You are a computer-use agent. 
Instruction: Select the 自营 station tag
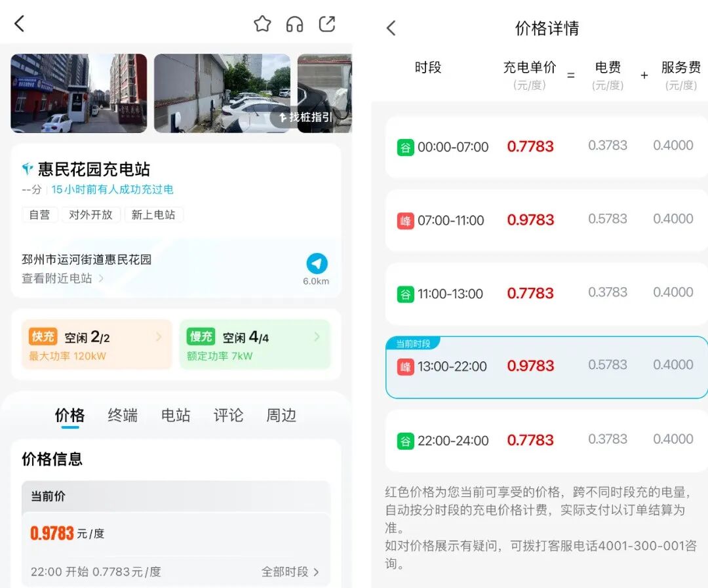click(x=40, y=214)
